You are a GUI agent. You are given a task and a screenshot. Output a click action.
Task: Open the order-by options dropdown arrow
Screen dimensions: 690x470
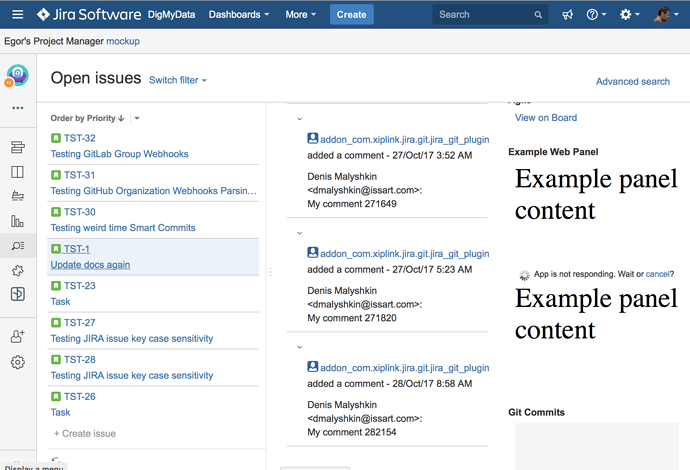pyautogui.click(x=137, y=118)
